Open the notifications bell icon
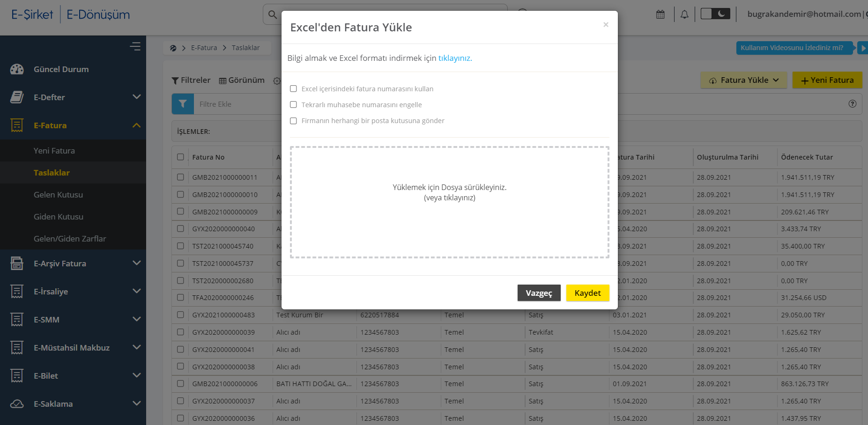868x425 pixels. (x=684, y=15)
